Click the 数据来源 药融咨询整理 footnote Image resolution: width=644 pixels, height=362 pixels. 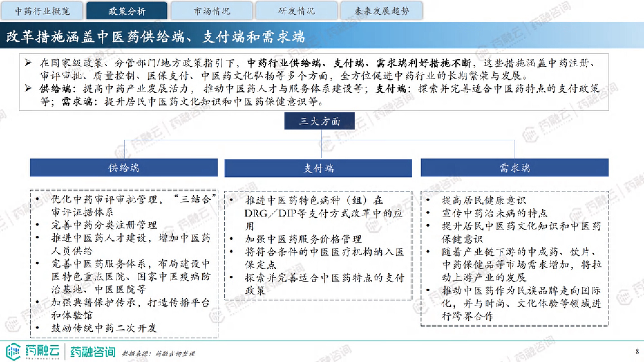pyautogui.click(x=158, y=354)
